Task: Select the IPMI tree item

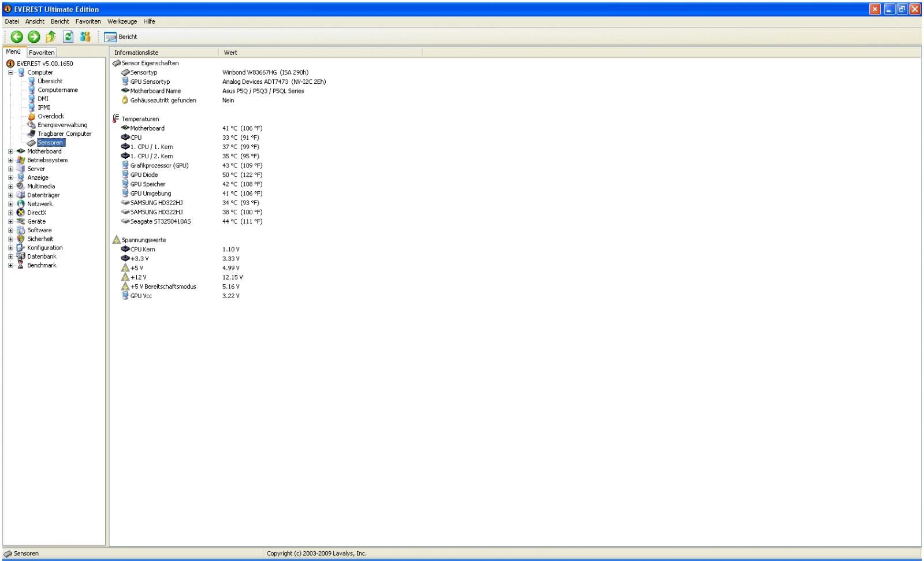Action: pyautogui.click(x=44, y=107)
